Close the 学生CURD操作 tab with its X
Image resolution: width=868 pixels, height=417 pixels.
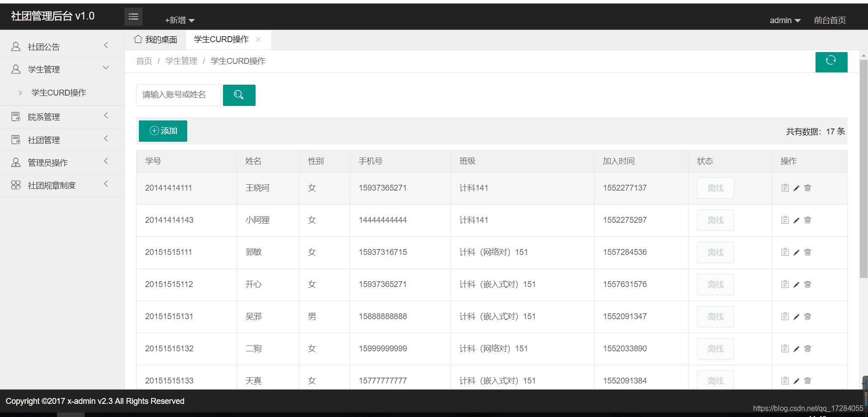click(258, 39)
